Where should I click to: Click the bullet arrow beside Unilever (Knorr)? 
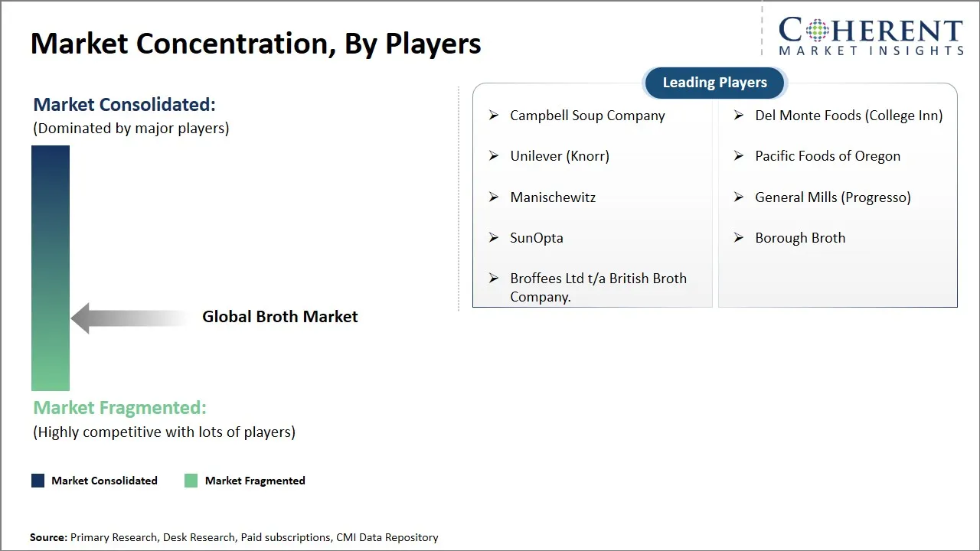(494, 156)
